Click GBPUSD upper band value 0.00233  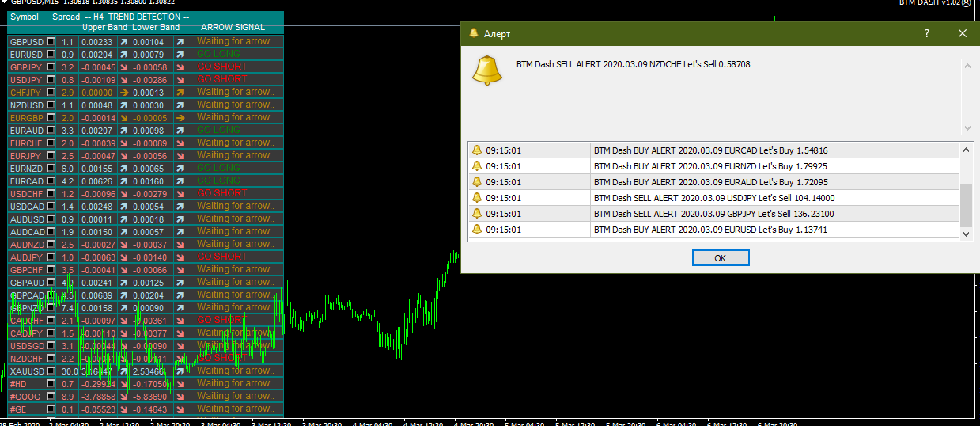[96, 41]
